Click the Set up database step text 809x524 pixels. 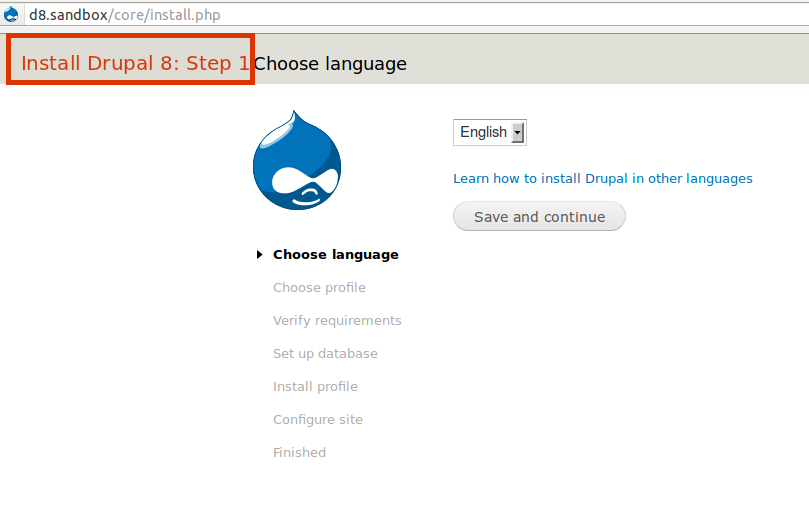[x=325, y=354]
